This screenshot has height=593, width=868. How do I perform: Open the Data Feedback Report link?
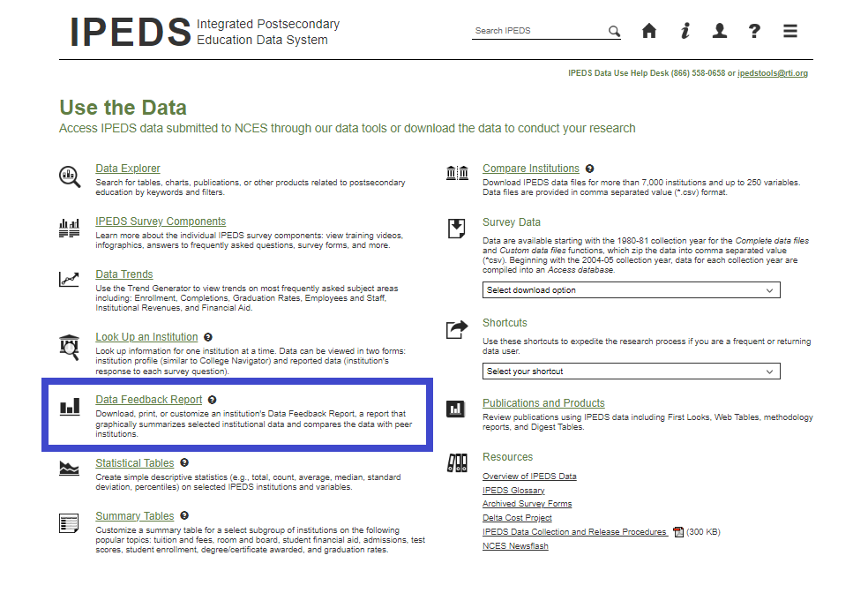(x=149, y=400)
